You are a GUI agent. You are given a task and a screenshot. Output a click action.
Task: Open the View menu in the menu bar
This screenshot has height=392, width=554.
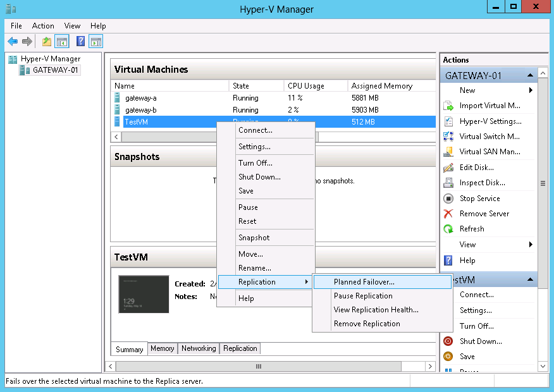(72, 26)
